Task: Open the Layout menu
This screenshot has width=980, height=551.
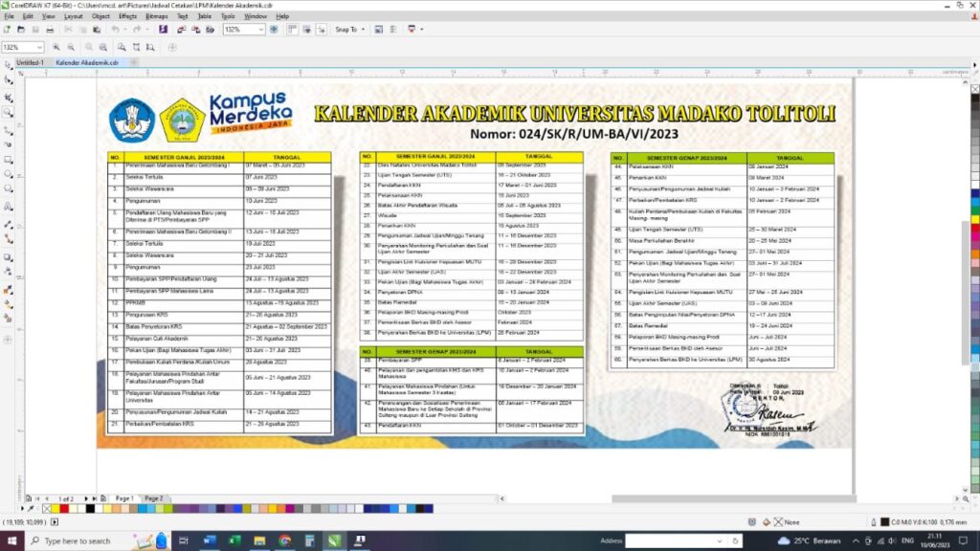Action: tap(73, 16)
